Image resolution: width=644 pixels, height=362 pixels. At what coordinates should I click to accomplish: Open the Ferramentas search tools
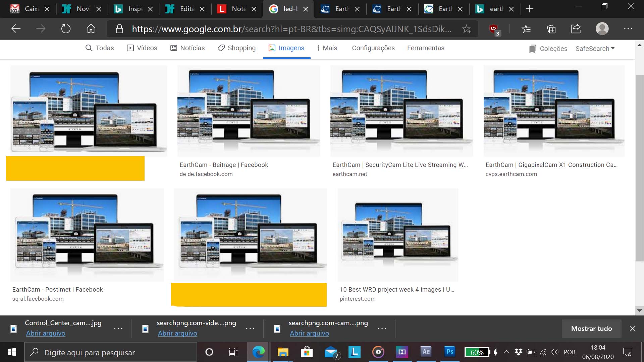tap(426, 48)
